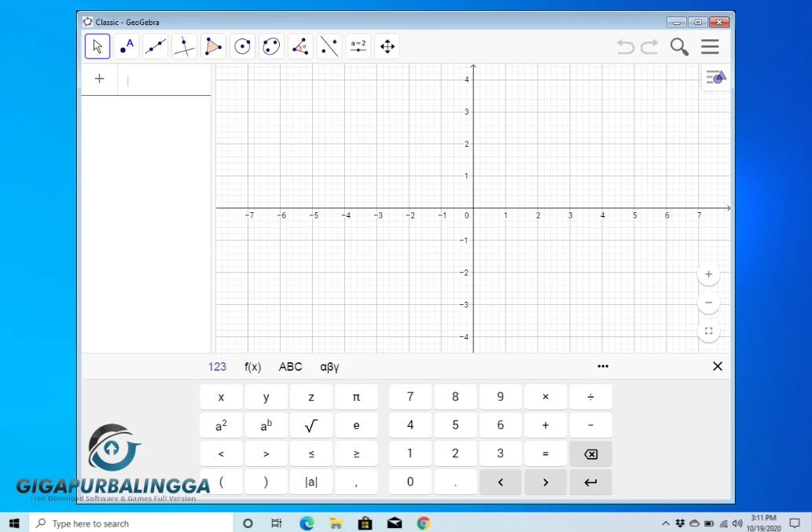
Task: Zoom out on the graphics view
Action: point(708,303)
